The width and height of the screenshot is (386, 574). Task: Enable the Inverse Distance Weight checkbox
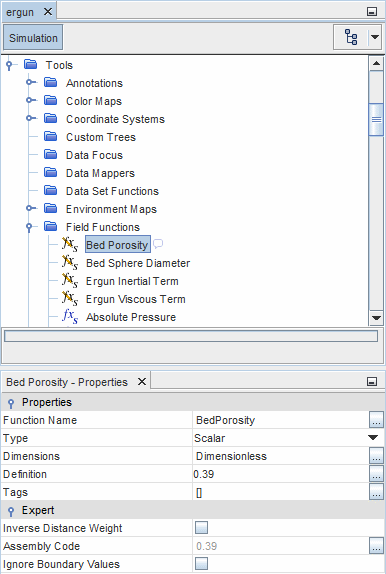(x=201, y=528)
